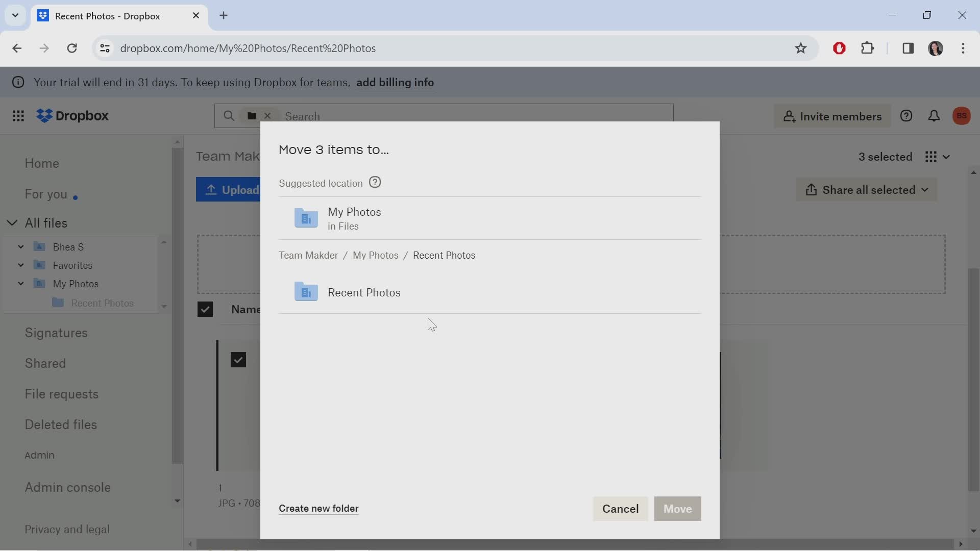
Task: Open the tab search dropdown arrow
Action: (15, 15)
